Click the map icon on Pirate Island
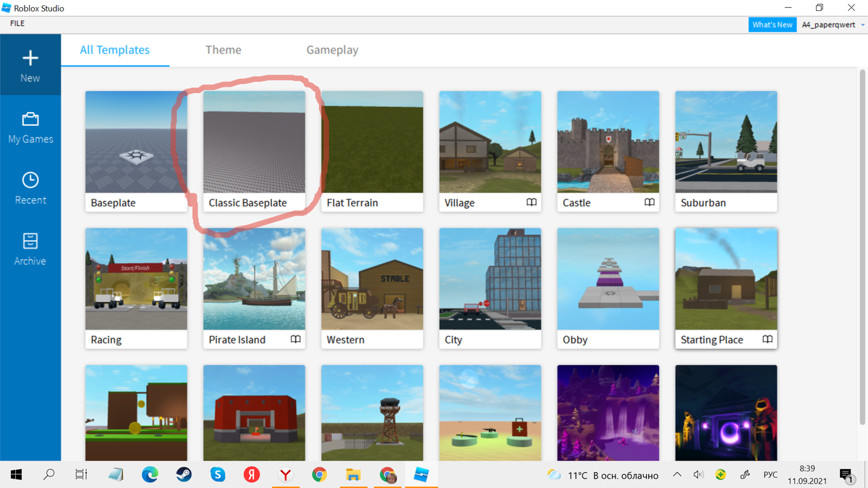868x488 pixels. coord(295,339)
